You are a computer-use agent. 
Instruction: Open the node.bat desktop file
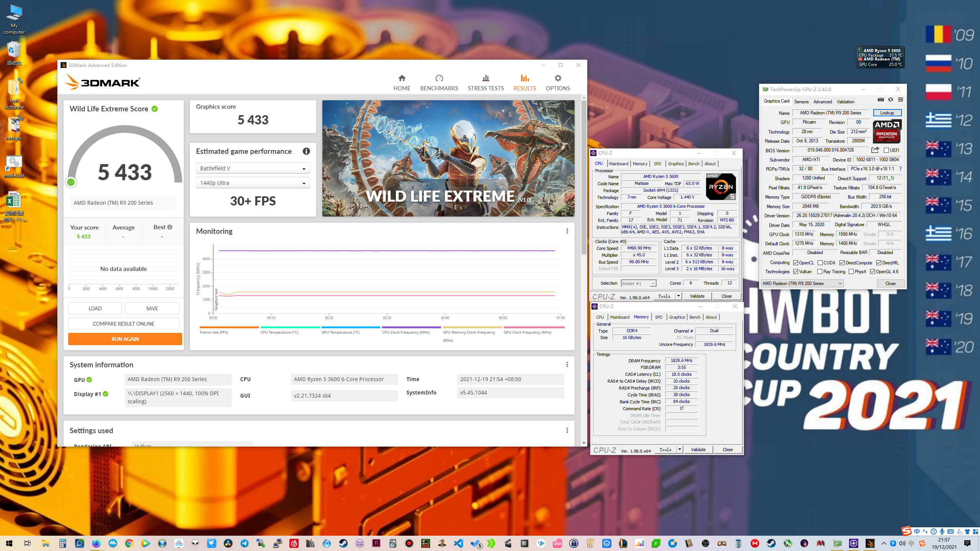pyautogui.click(x=14, y=167)
